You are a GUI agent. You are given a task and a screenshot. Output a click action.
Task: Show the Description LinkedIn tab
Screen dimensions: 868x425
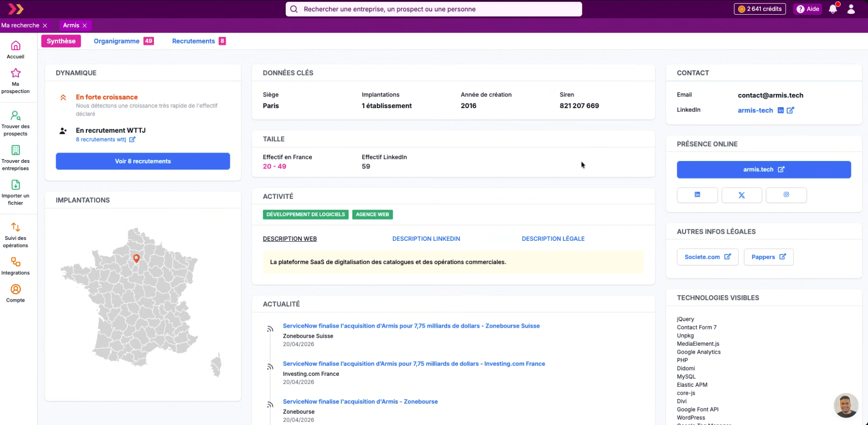click(426, 239)
